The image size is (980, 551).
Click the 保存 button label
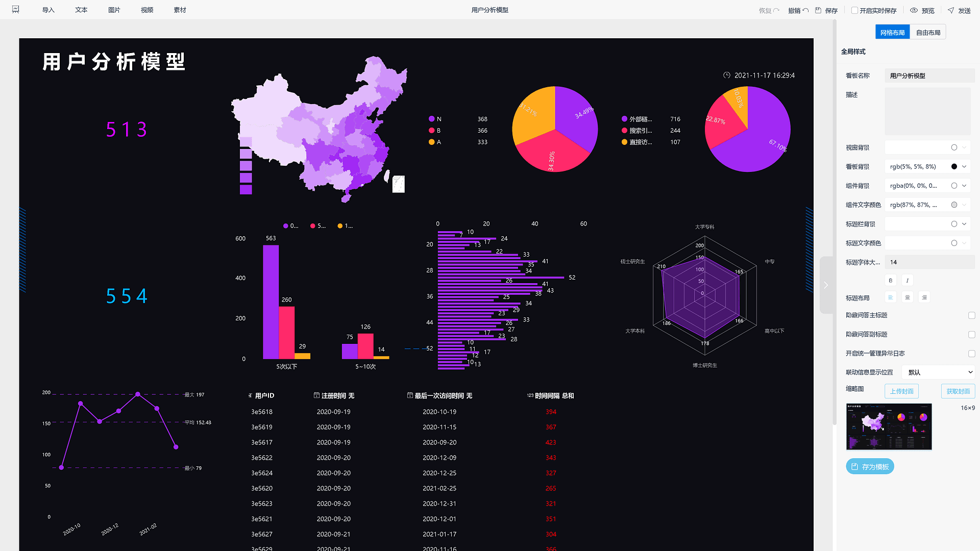tap(831, 11)
